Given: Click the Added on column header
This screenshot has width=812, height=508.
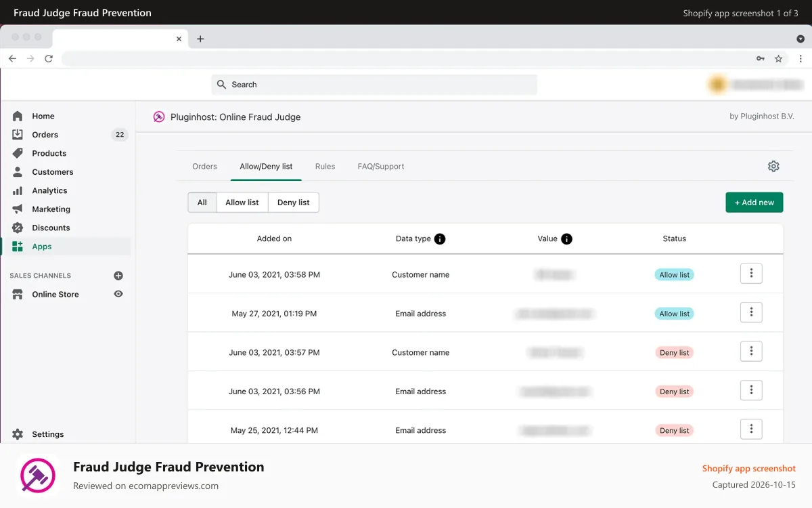Looking at the screenshot, I should click(x=274, y=238).
